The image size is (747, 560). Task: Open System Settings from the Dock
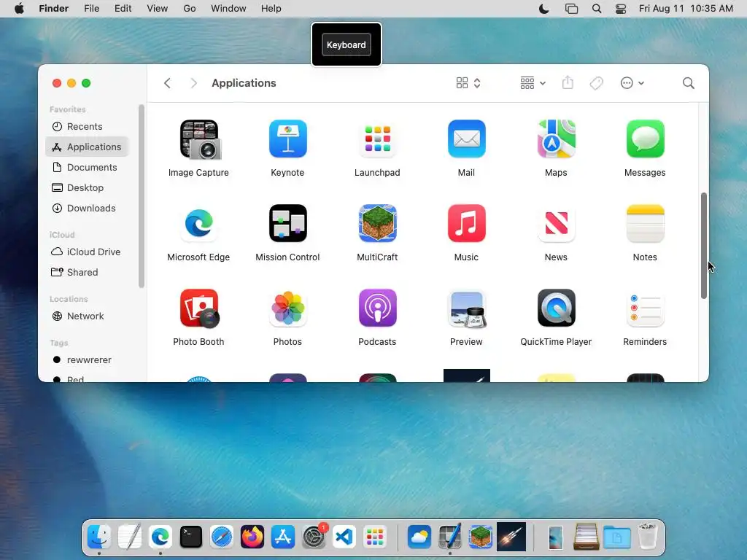314,537
